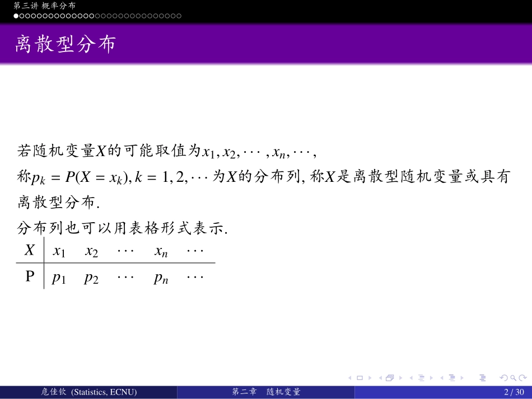Click the single slide rectangle icon
Screen dimensions: 532x399
pyautogui.click(x=360, y=377)
